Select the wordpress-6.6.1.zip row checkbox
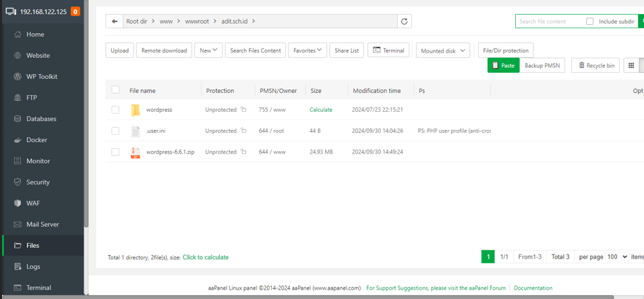The width and height of the screenshot is (644, 299). click(115, 152)
